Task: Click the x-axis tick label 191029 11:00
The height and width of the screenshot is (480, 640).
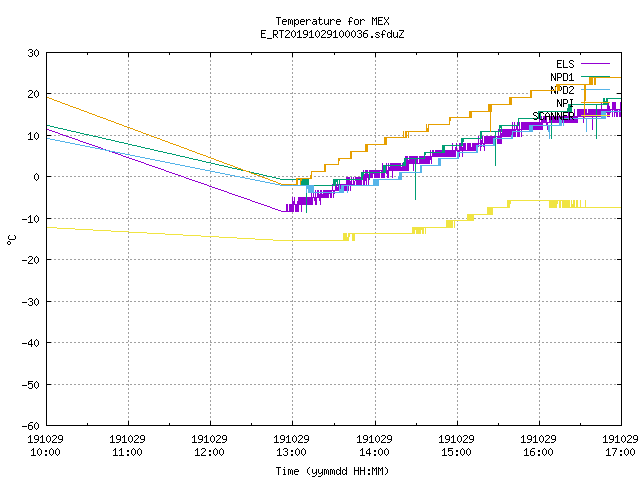Action: pyautogui.click(x=127, y=446)
